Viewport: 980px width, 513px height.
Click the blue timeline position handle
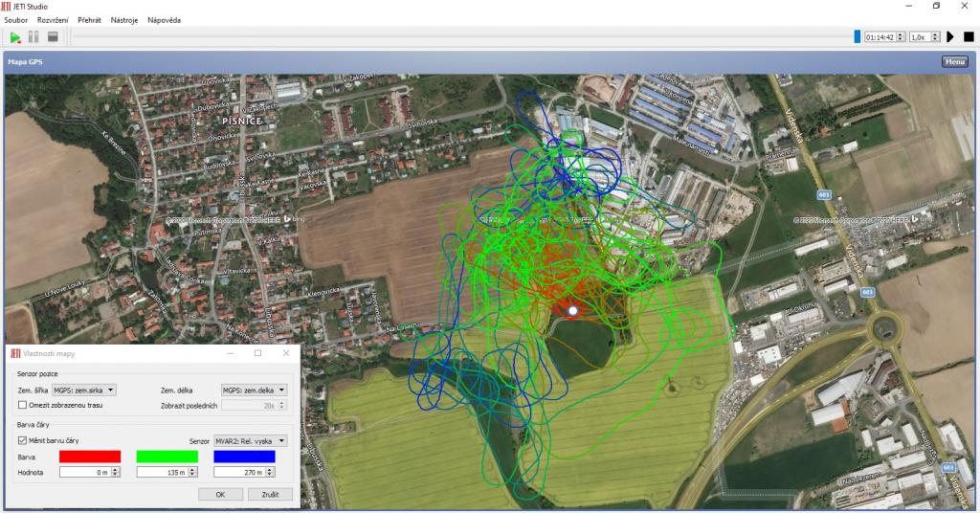click(x=857, y=37)
